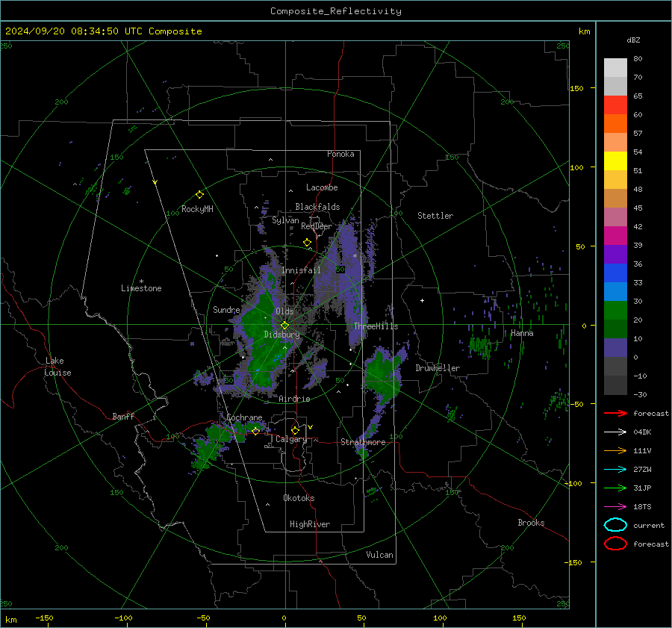
Task: Click the light blue 30-33 dBZ swatch
Action: pyautogui.click(x=615, y=292)
